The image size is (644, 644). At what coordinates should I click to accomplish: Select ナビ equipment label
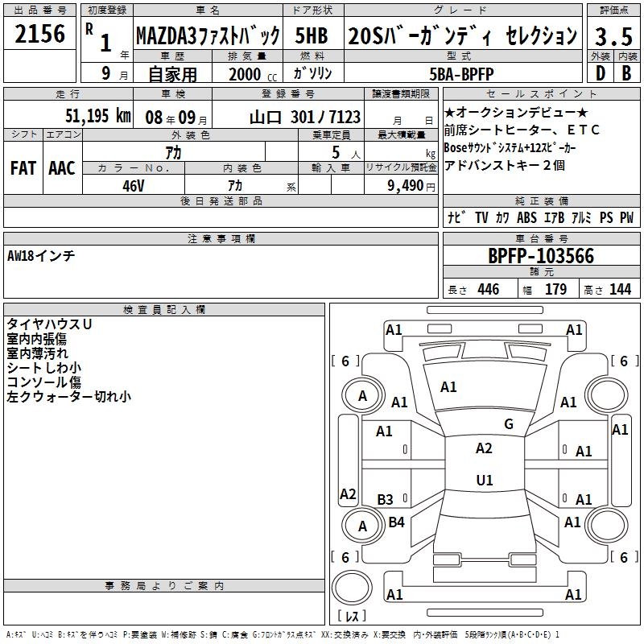[x=456, y=217]
